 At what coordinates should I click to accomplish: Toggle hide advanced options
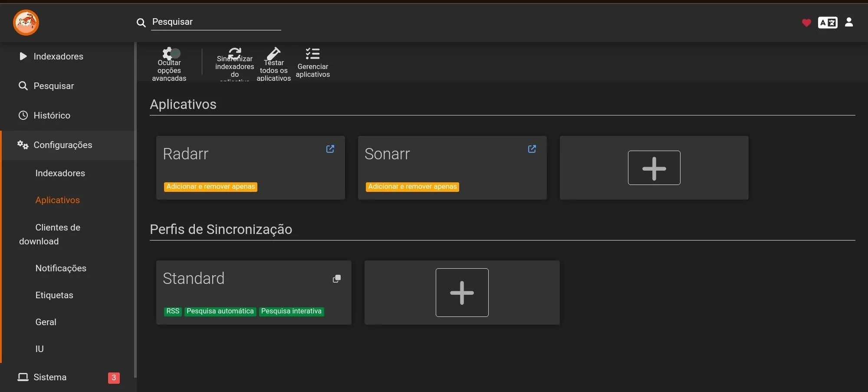[x=169, y=54]
